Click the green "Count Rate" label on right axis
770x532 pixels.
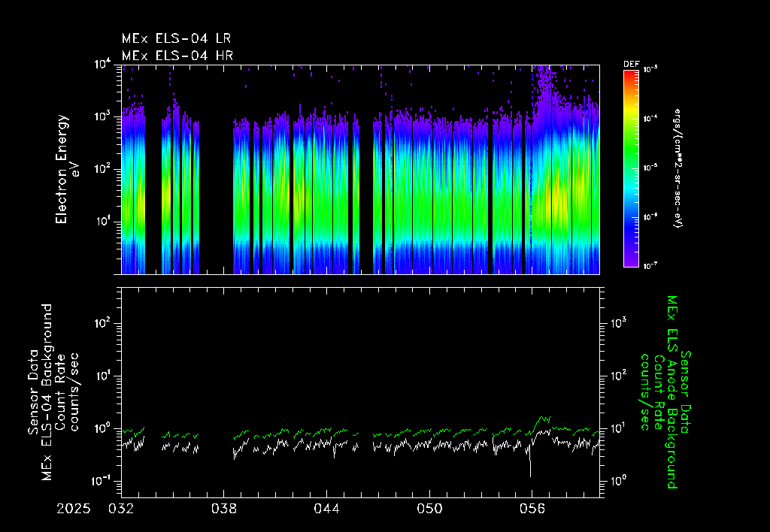(x=659, y=392)
